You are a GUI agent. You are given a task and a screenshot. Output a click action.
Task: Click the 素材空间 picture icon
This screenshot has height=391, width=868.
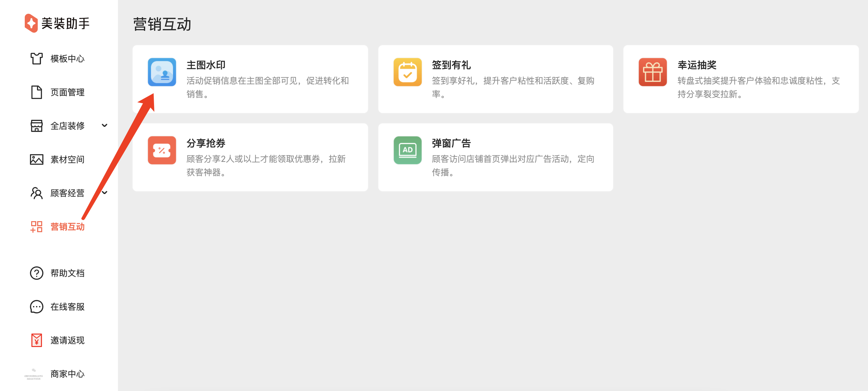(x=36, y=159)
